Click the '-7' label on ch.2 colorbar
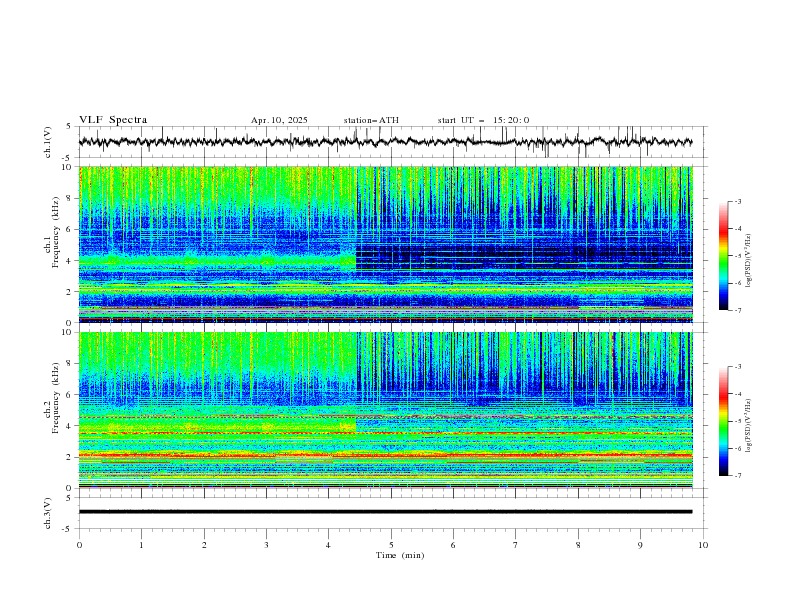 (737, 475)
